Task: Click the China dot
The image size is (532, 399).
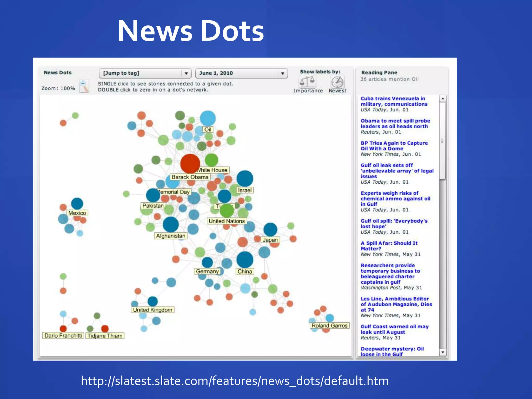Action: point(245,260)
